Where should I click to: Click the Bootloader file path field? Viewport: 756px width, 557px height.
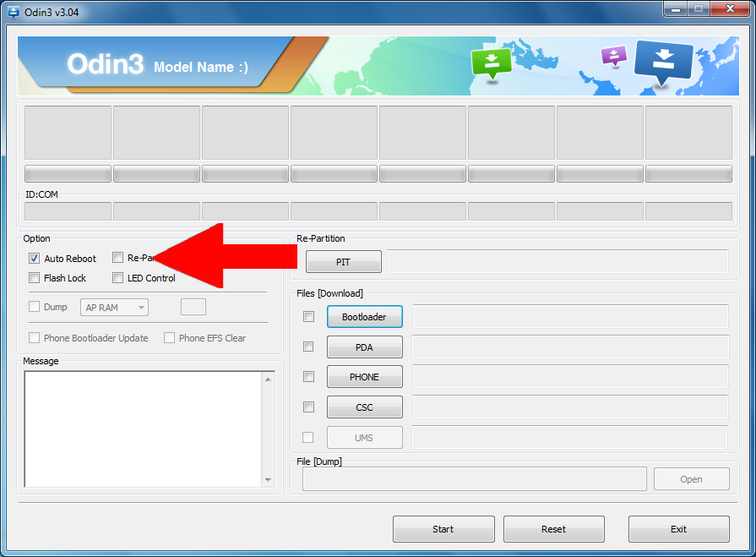tap(570, 316)
